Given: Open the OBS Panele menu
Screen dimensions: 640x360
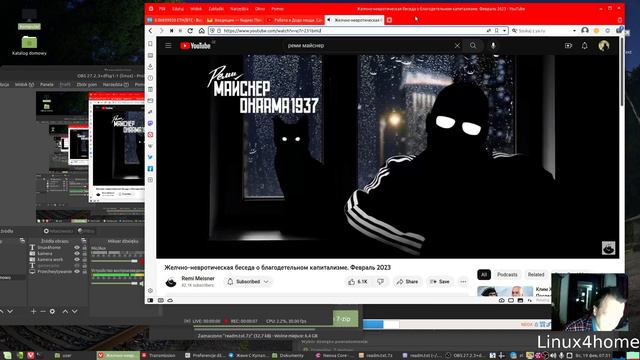Looking at the screenshot, I should pos(47,84).
